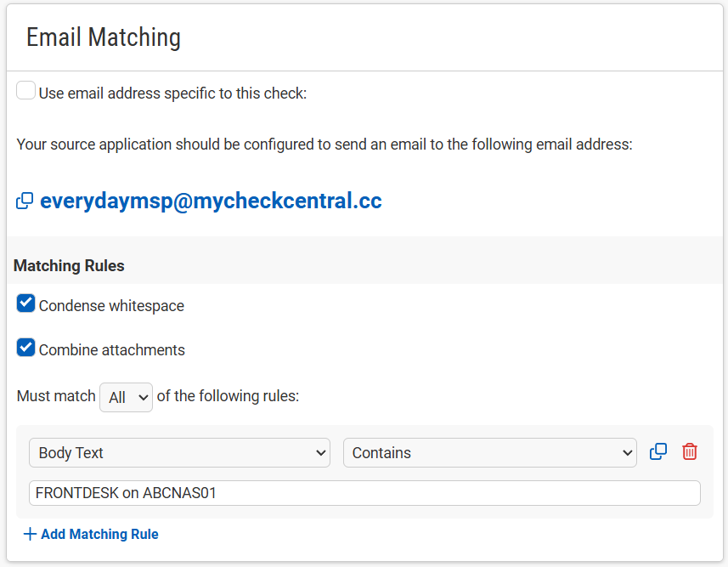Click the chevron arrow on the Contains dropdown
The image size is (728, 567).
627,453
